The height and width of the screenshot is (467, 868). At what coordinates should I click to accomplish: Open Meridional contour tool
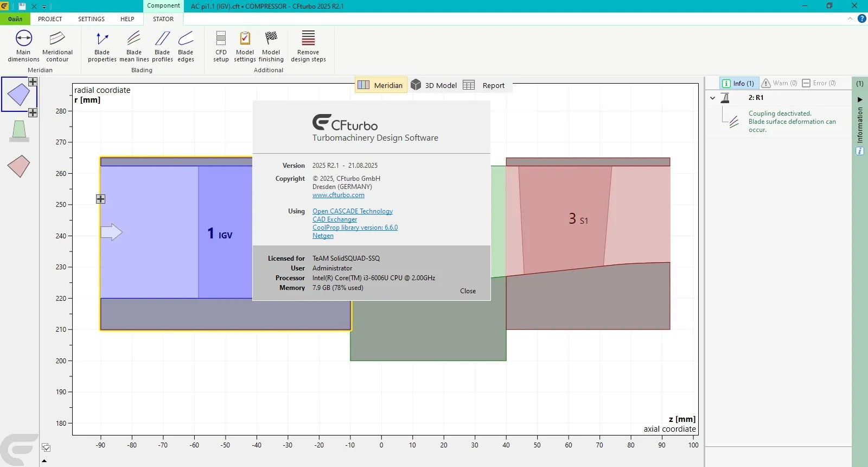58,47
